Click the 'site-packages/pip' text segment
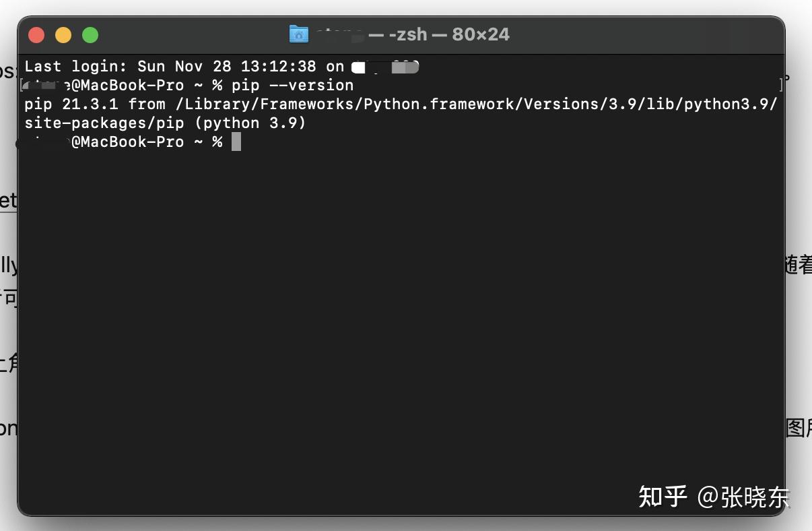 coord(104,123)
